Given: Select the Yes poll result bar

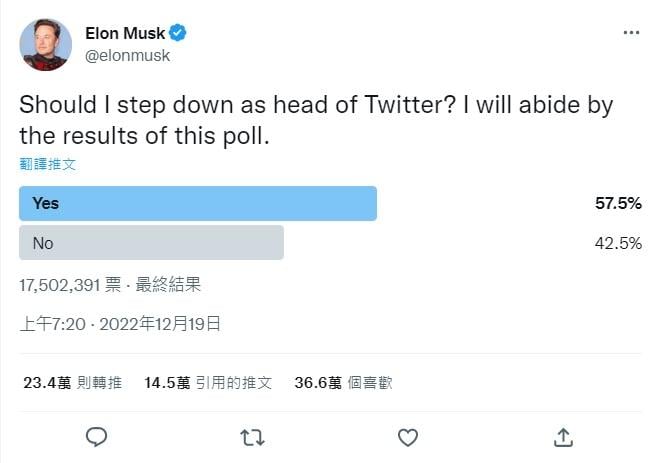Looking at the screenshot, I should pyautogui.click(x=198, y=203).
